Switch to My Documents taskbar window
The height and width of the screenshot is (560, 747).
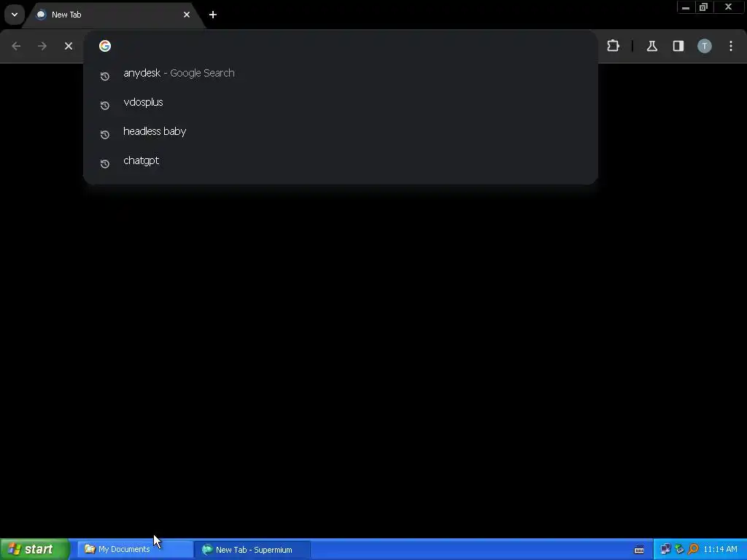pyautogui.click(x=135, y=549)
